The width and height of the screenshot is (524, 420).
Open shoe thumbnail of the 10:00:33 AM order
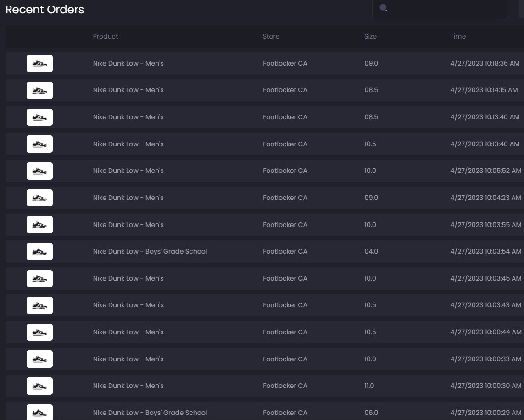[x=40, y=359]
